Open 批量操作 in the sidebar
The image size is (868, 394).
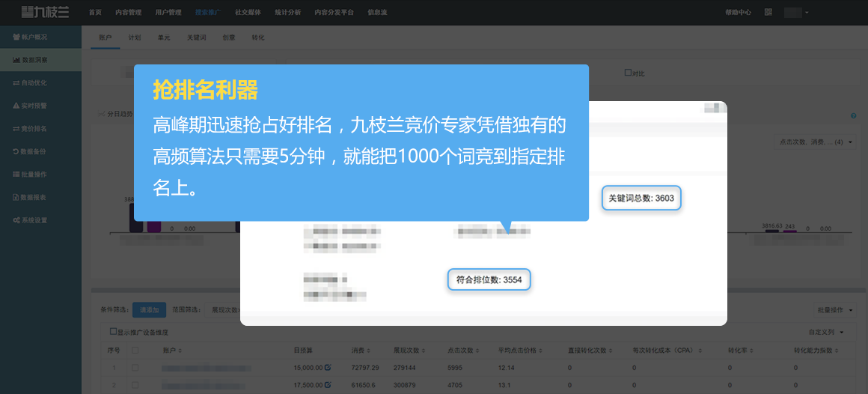click(x=40, y=174)
